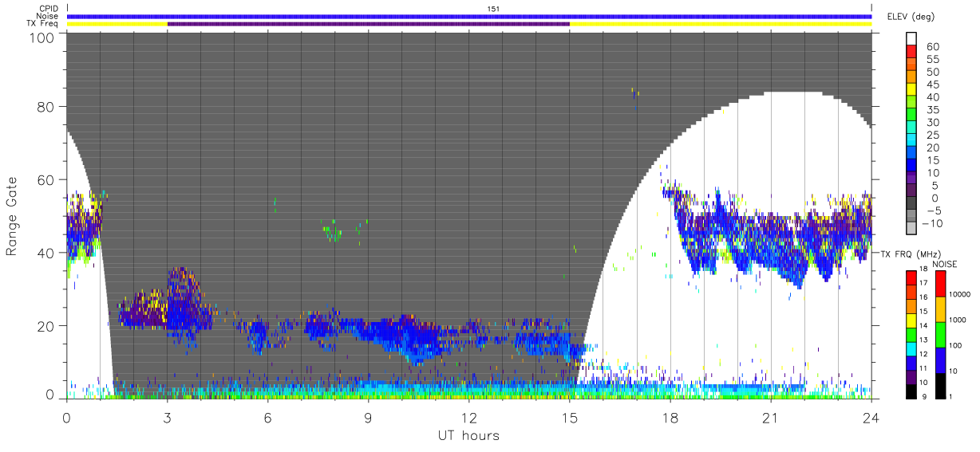
Task: Click the blue Noise strip above the plot
Action: click(x=469, y=16)
